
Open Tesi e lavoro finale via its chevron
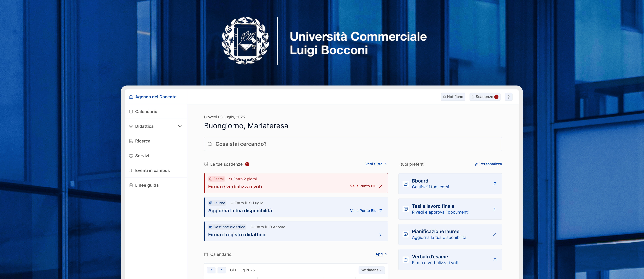[495, 209]
